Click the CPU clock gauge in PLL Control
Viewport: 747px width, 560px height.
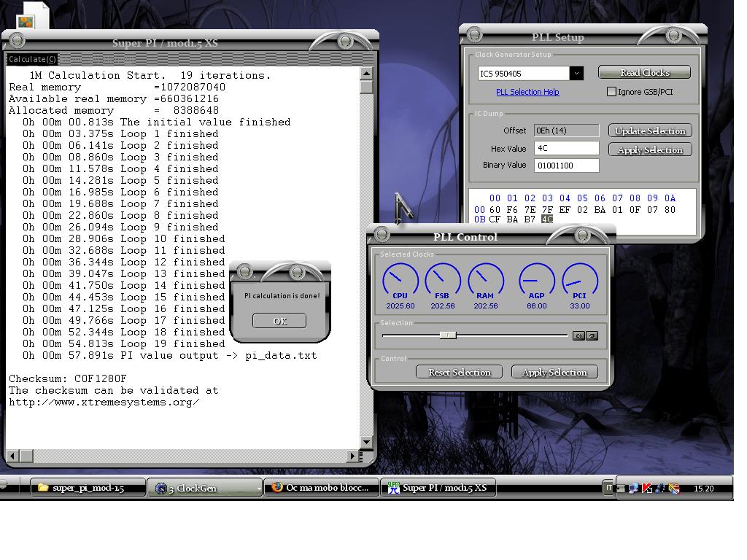point(400,280)
